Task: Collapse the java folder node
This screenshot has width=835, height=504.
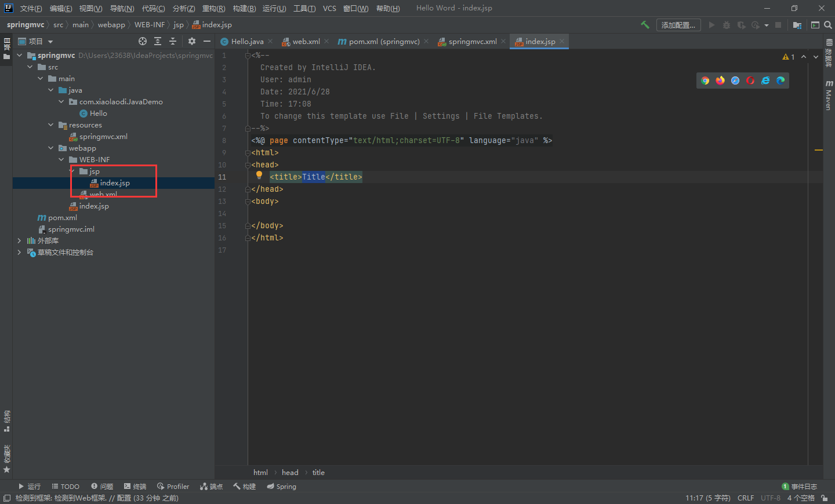Action: [51, 90]
